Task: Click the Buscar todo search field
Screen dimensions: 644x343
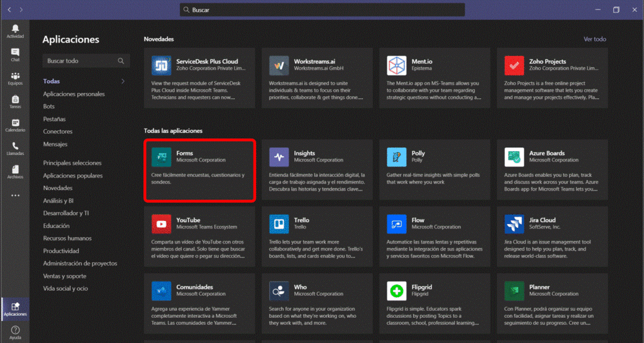Action: coord(80,61)
